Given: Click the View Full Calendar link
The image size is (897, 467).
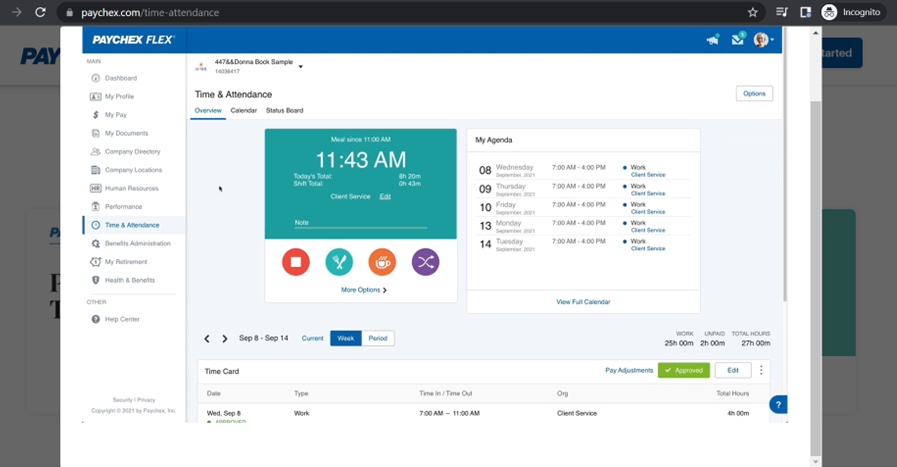Looking at the screenshot, I should [583, 301].
